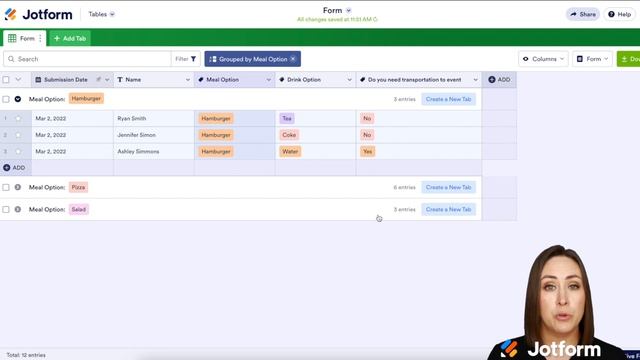This screenshot has width=640, height=360.
Task: Add a new row to Hamburger group
Action: [14, 168]
